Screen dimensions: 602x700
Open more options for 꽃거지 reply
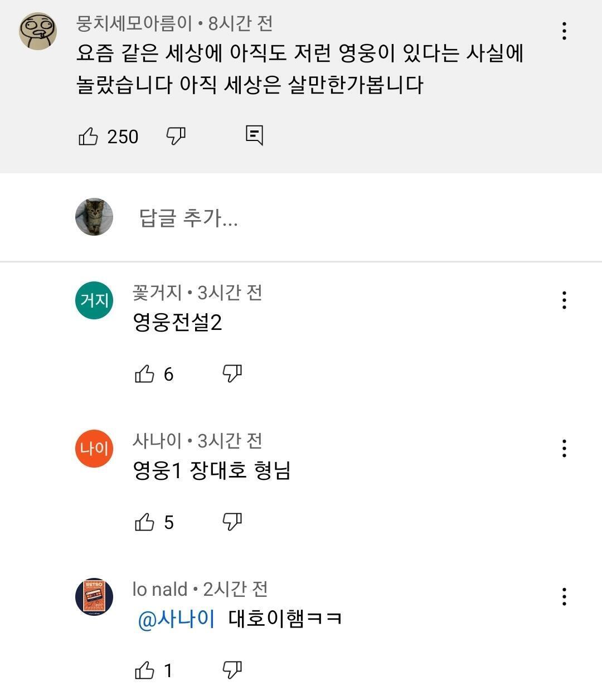564,300
